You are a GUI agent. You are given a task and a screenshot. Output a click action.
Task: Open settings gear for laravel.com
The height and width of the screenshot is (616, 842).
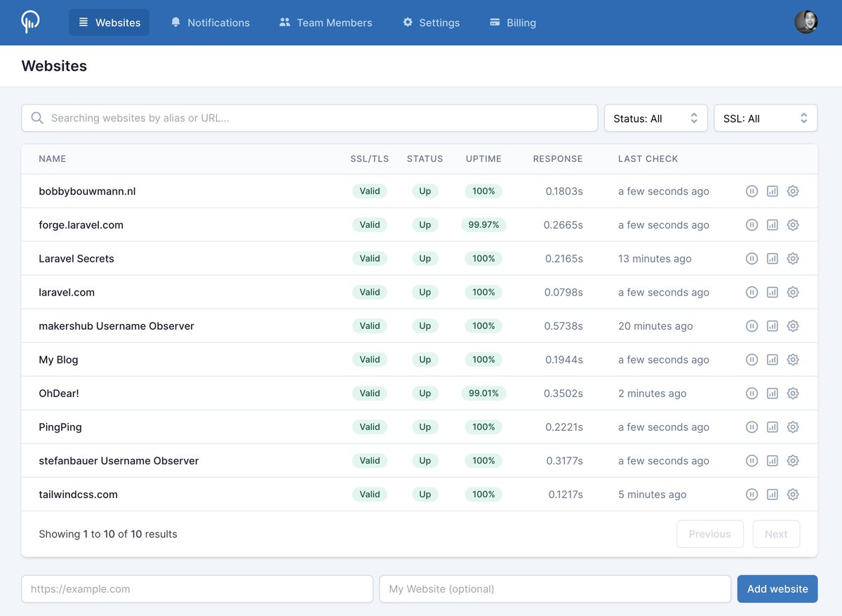click(793, 292)
